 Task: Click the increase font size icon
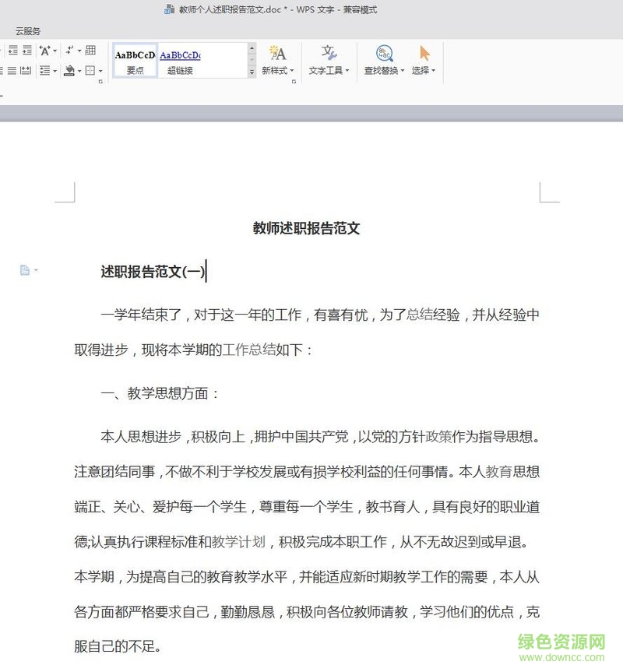(x=46, y=51)
